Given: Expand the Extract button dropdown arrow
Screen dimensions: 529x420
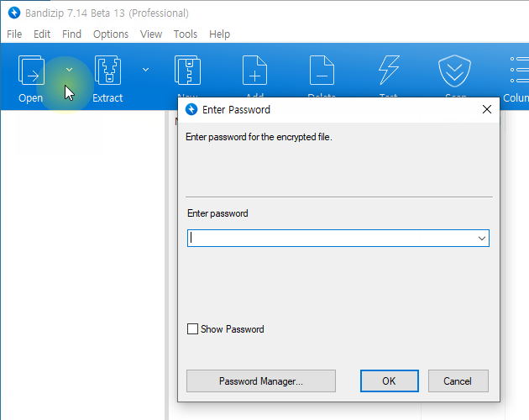Looking at the screenshot, I should [x=145, y=70].
